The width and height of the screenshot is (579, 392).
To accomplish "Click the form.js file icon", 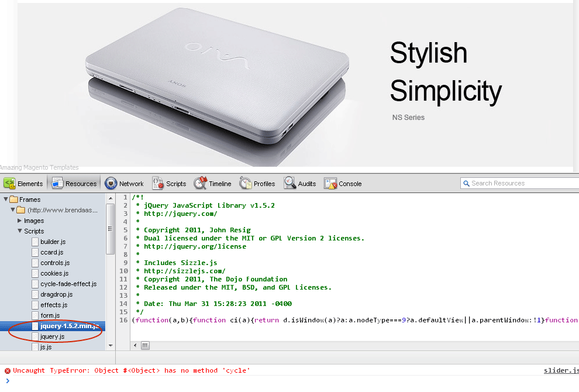I will coord(35,315).
